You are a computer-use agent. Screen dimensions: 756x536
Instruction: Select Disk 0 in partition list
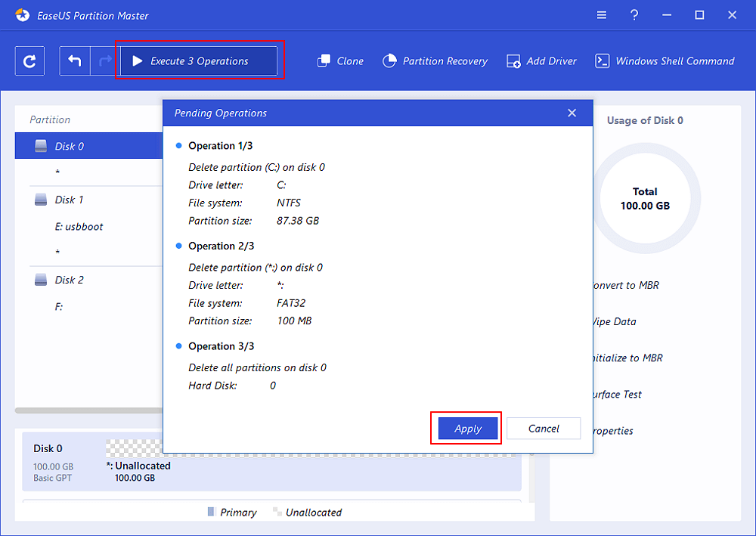[69, 146]
